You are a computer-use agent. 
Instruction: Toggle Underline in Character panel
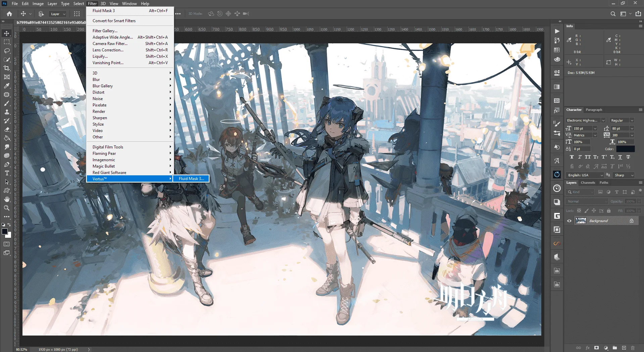[x=620, y=157]
